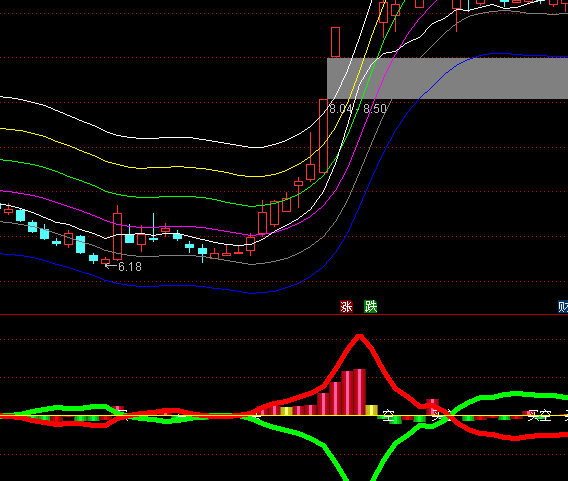Click the 空 signal marker after the yellow bar
This screenshot has height=481, width=568.
[388, 416]
